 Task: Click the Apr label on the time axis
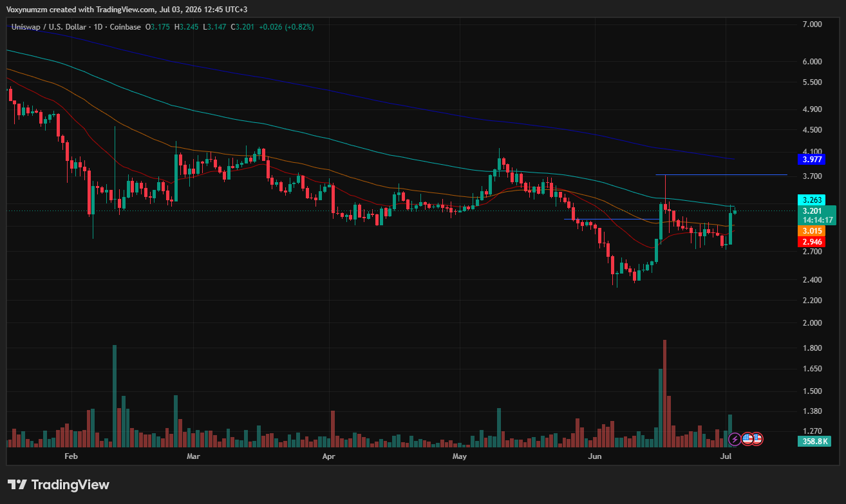[x=329, y=456]
